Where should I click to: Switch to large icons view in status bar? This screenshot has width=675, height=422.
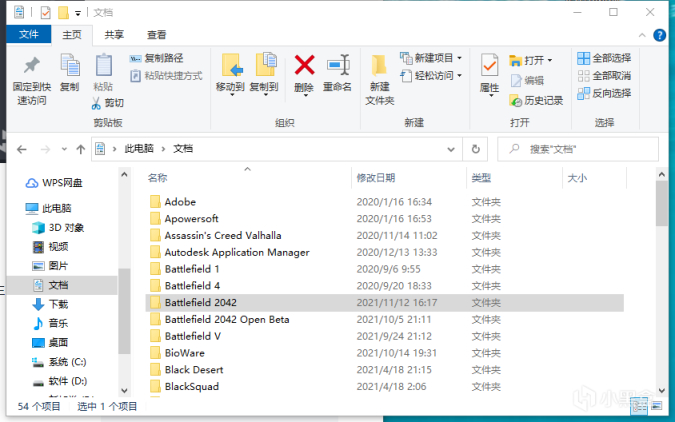[x=656, y=406]
